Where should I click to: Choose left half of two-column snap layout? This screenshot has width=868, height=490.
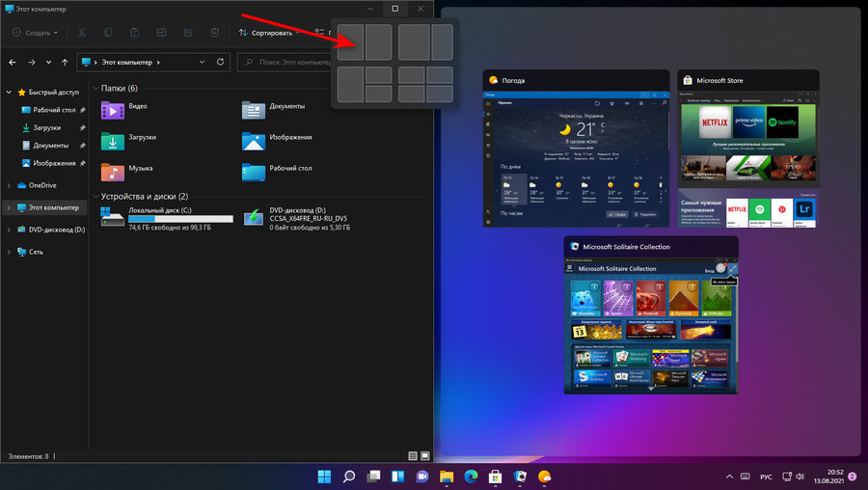350,42
